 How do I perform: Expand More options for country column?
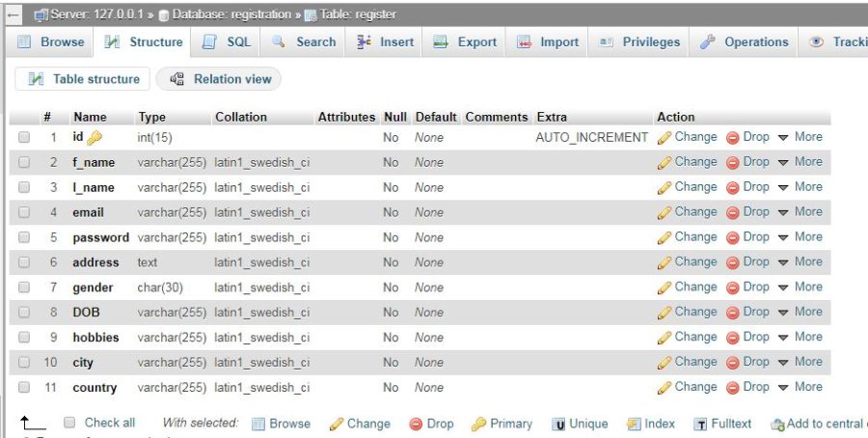[800, 387]
